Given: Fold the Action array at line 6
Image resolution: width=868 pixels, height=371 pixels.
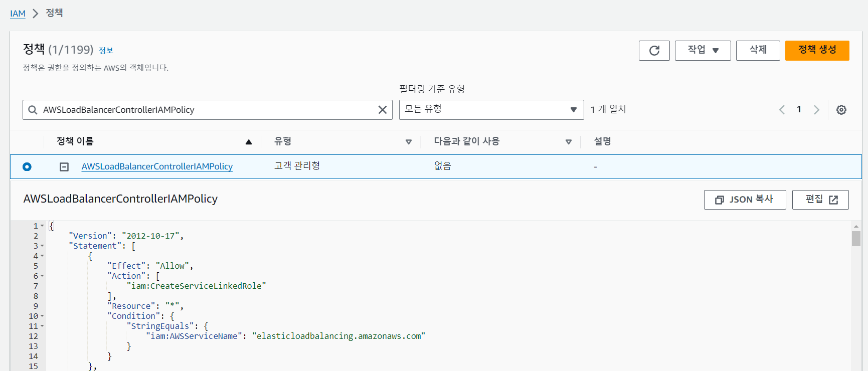Looking at the screenshot, I should (x=42, y=276).
